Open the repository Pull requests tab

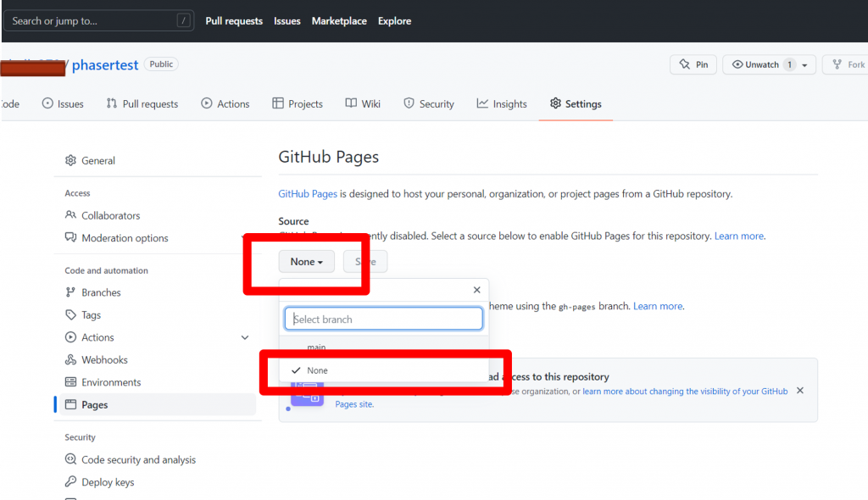point(142,103)
